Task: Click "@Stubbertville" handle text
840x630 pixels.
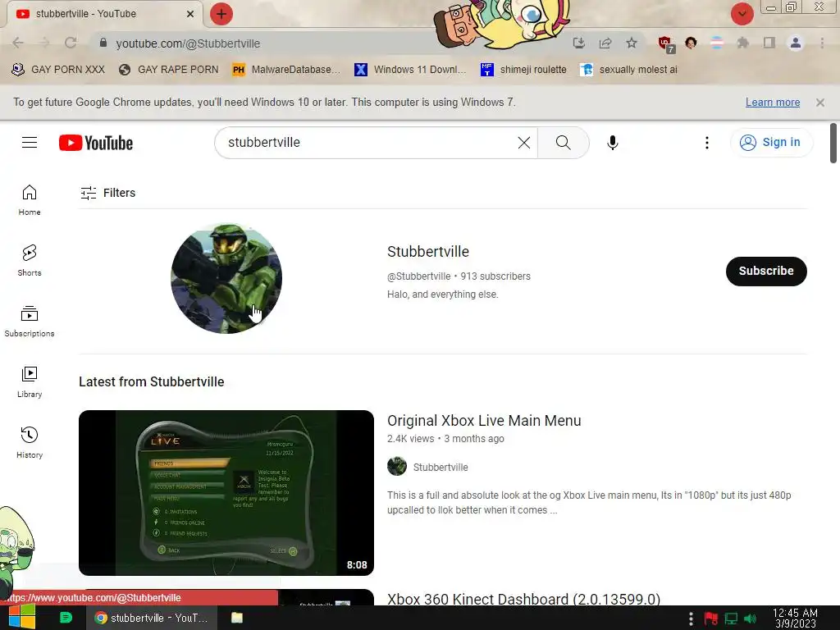Action: point(419,276)
